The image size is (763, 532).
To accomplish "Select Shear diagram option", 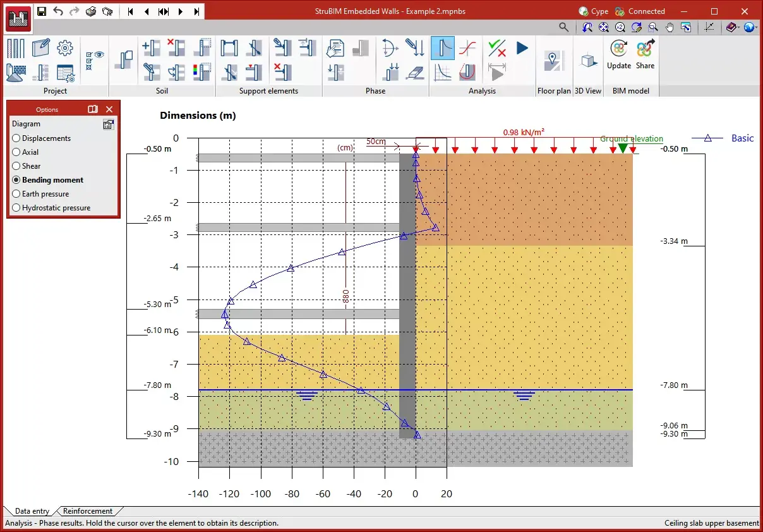I will tap(27, 166).
